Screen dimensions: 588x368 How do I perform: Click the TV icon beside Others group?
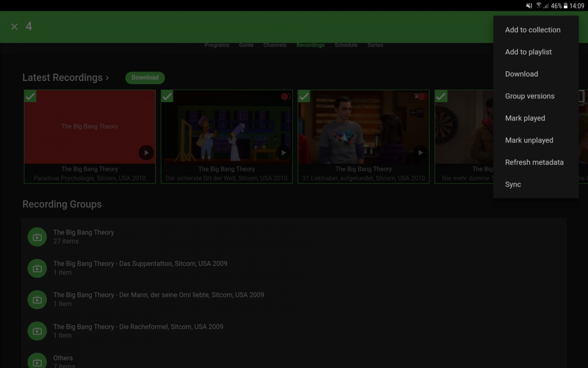coord(37,361)
